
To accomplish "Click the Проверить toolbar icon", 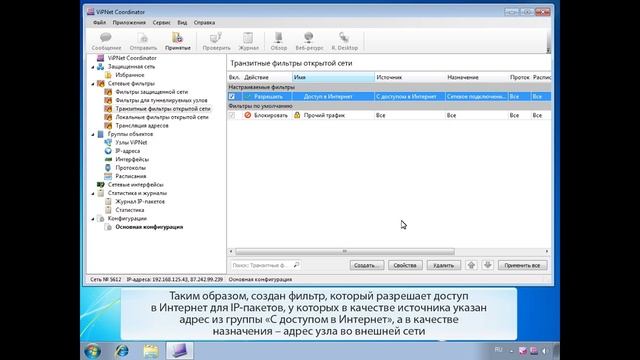I will click(216, 41).
